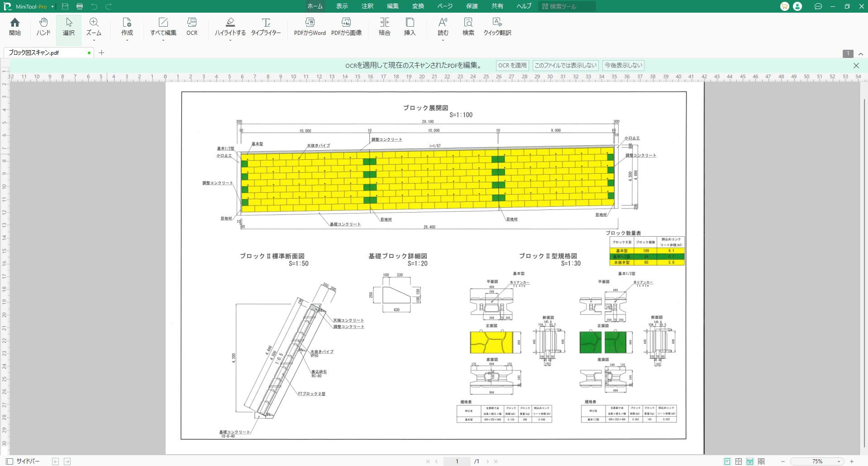
Task: Switch to the Protect (保護) menu tab
Action: (x=472, y=6)
